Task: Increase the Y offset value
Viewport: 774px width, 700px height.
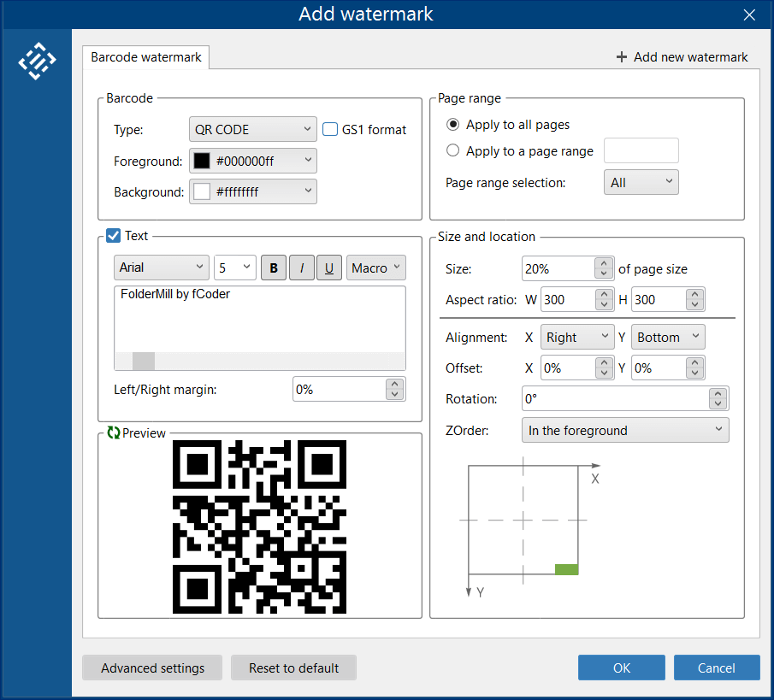Action: (695, 362)
